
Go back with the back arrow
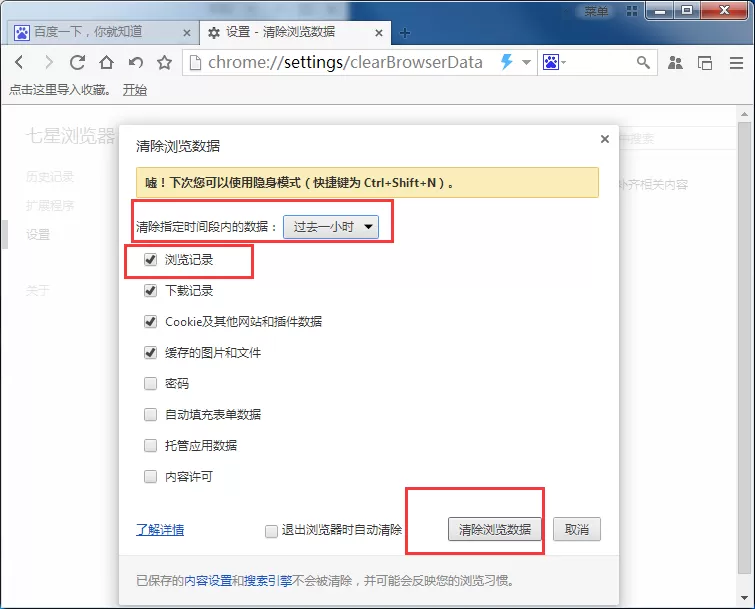(x=19, y=62)
